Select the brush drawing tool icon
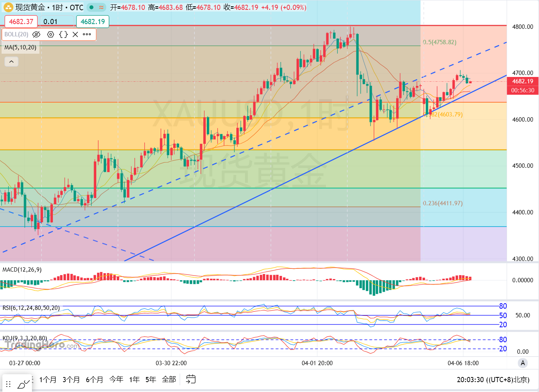Viewport: 539px width, 392px height. coord(24,384)
